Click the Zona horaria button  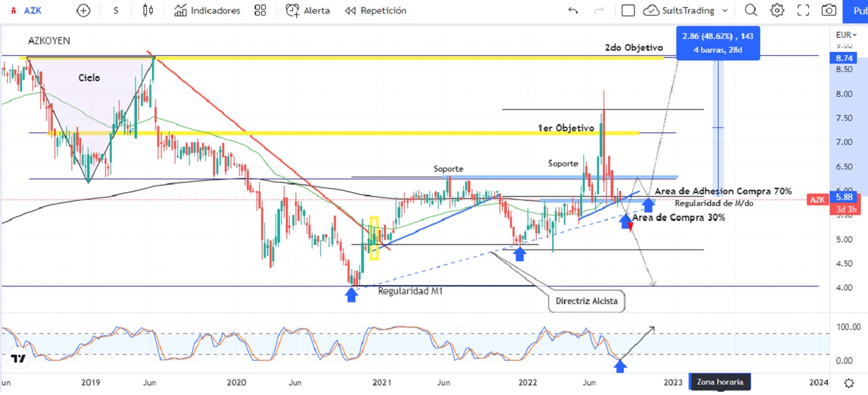719,382
